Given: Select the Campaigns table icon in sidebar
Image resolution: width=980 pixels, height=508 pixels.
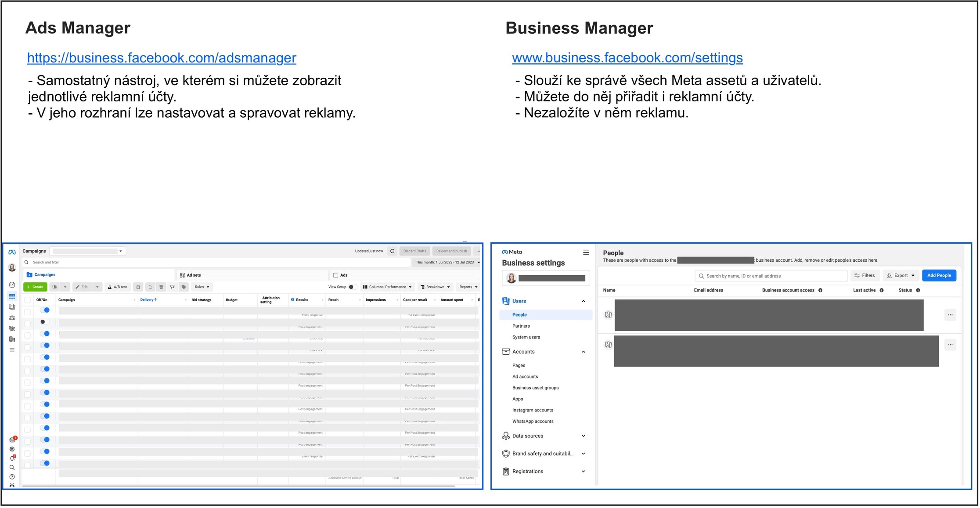Looking at the screenshot, I should coord(12,296).
